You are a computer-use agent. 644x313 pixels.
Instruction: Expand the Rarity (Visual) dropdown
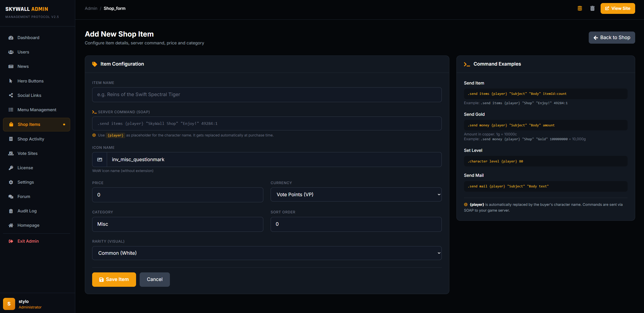(267, 253)
